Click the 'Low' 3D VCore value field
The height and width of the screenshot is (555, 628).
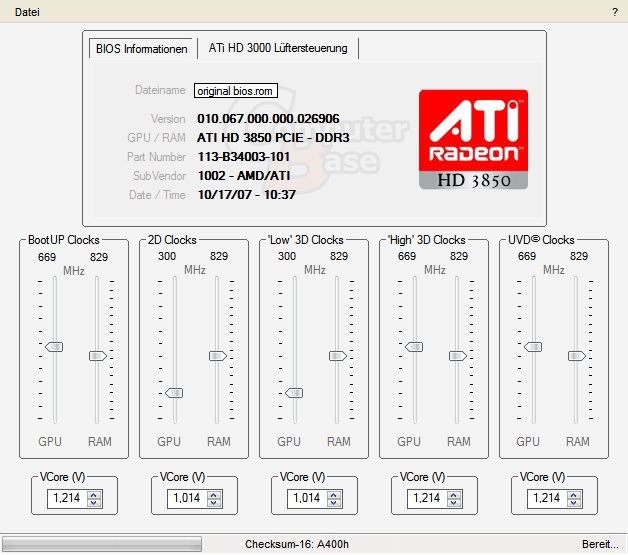[307, 499]
